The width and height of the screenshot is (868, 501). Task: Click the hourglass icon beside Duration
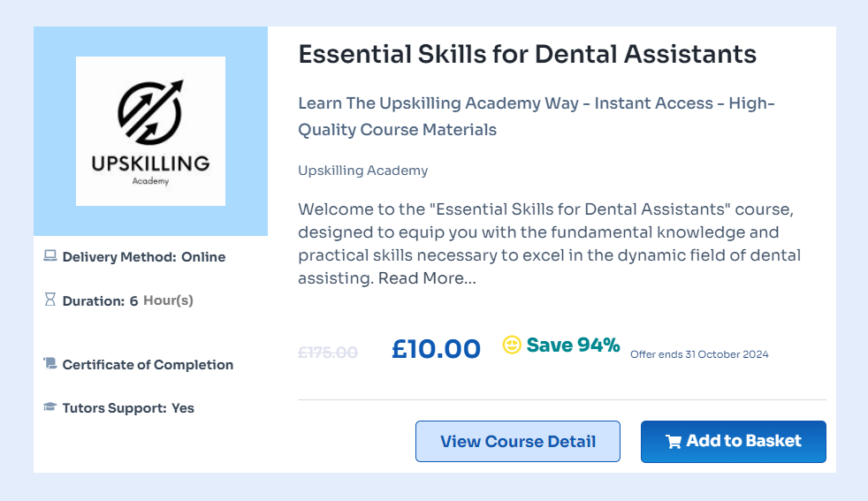click(50, 300)
